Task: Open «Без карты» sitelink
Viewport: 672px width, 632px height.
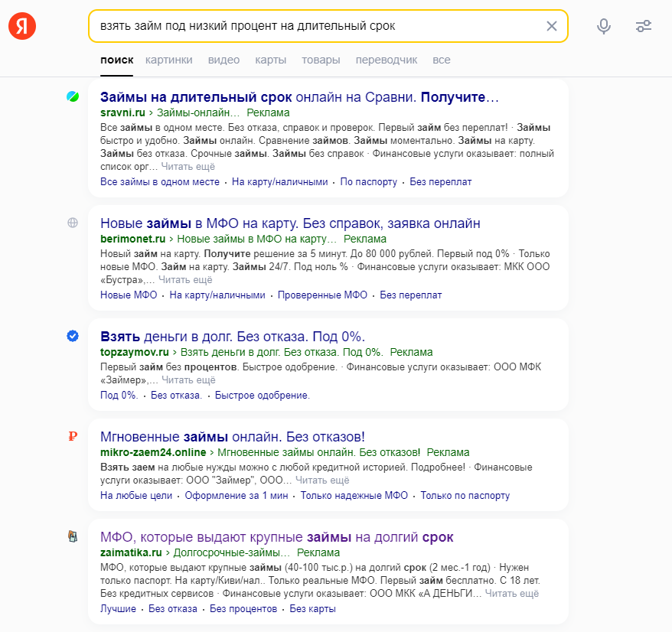Action: click(312, 608)
